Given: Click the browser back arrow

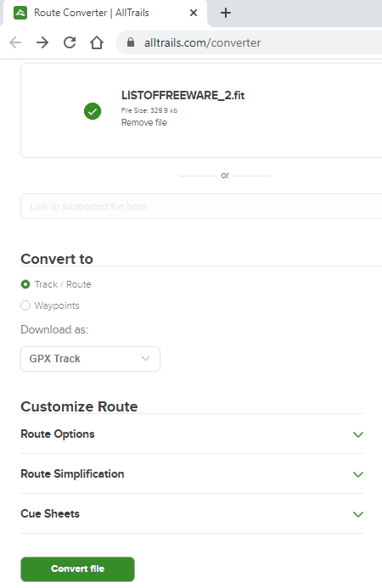Looking at the screenshot, I should (x=15, y=42).
